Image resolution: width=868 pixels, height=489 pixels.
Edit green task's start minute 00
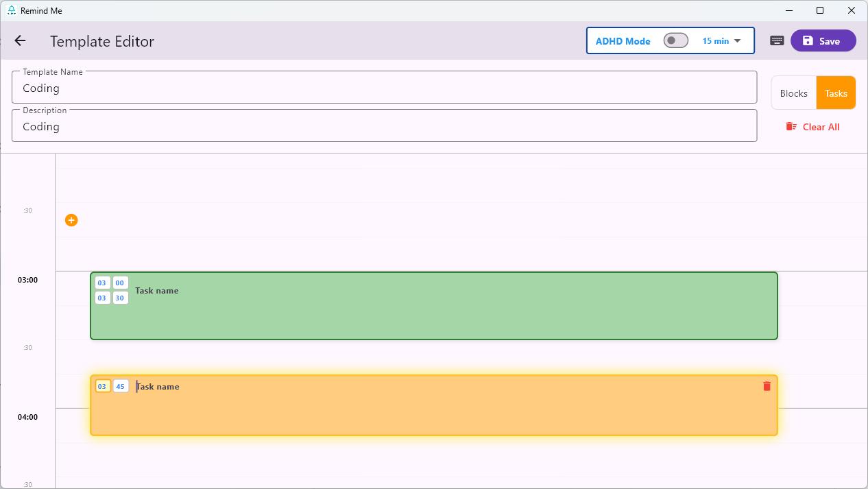pyautogui.click(x=120, y=283)
